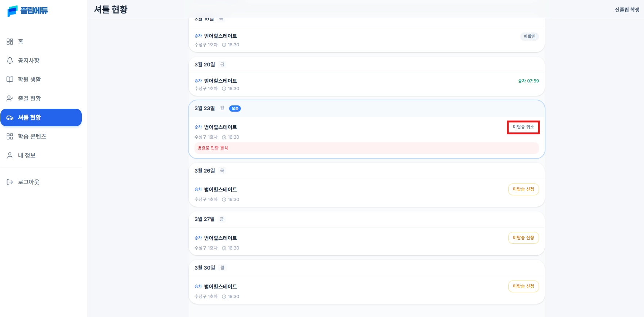Go to 학원 생활 page

(x=41, y=80)
